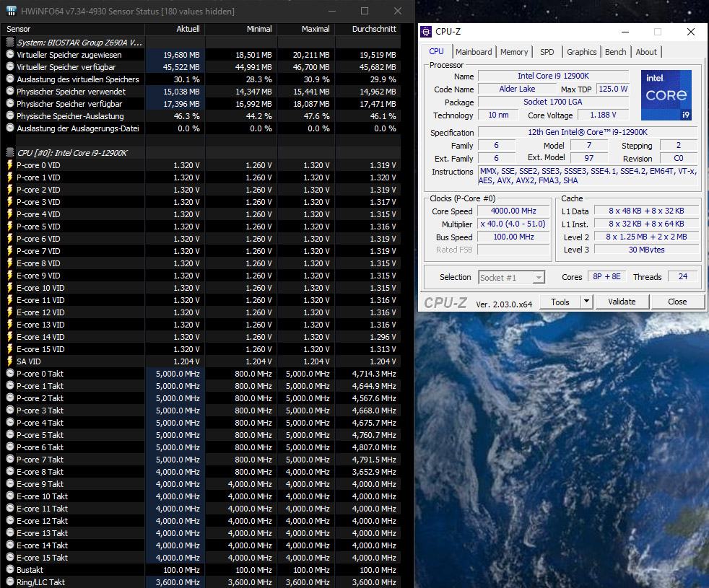Open the Memory tab in CPU-Z

pos(514,52)
